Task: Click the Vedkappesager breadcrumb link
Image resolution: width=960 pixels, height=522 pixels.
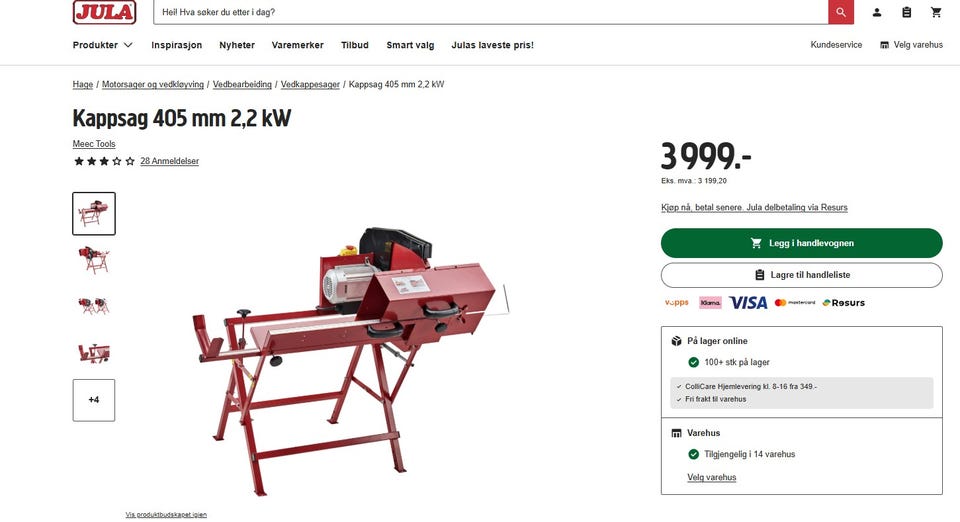Action: click(310, 84)
